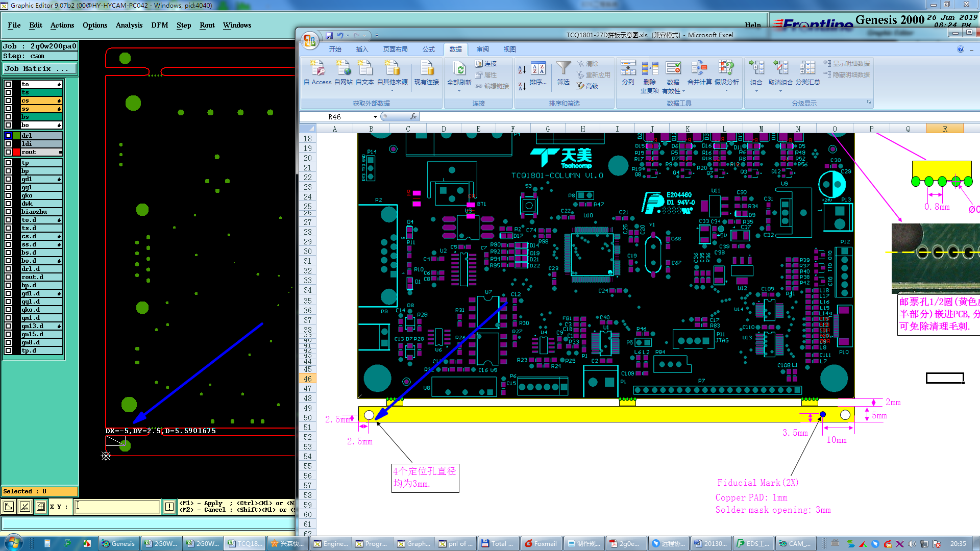The image size is (980, 551).
Task: Expand the 数据有效性 data validation dropdown arrow
Action: (683, 91)
